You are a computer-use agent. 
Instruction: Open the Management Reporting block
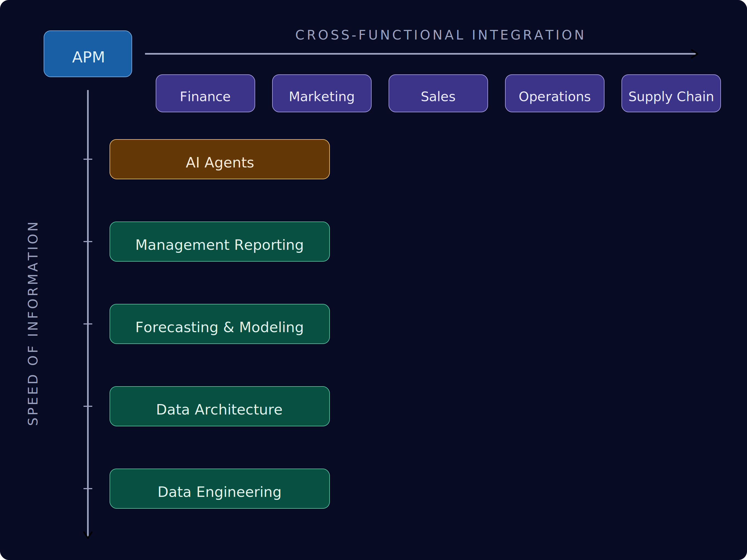click(219, 242)
